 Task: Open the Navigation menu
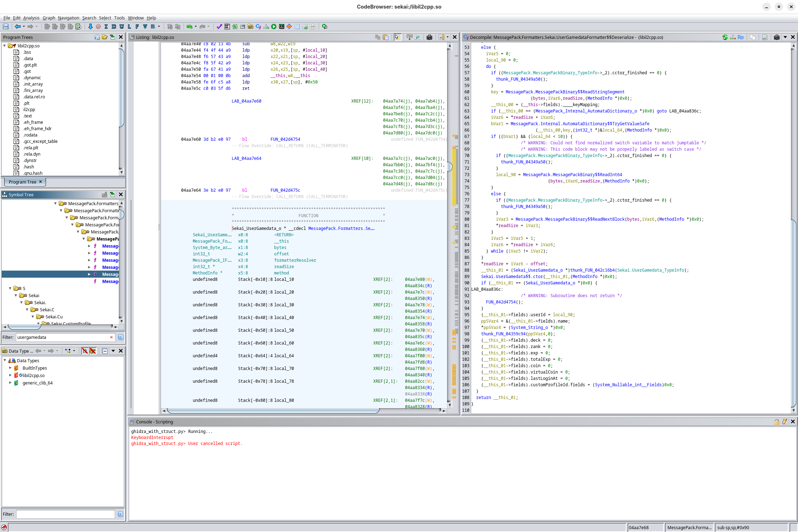(x=69, y=18)
